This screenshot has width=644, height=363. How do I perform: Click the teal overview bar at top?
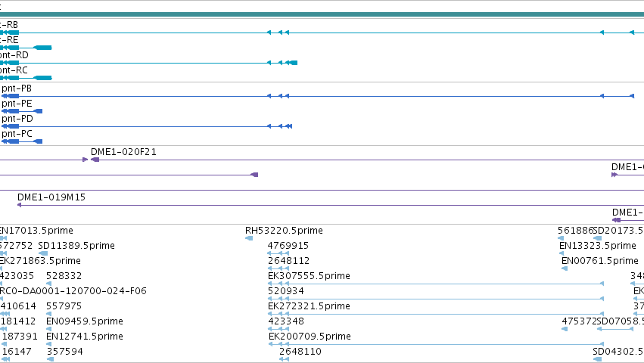pos(322,15)
